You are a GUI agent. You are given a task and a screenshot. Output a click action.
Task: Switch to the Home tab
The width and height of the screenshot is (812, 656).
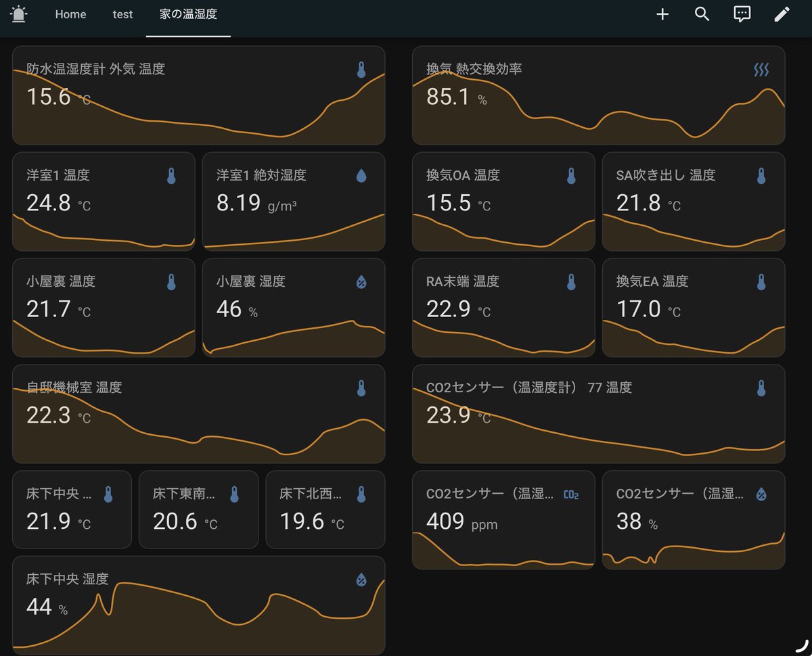[70, 14]
